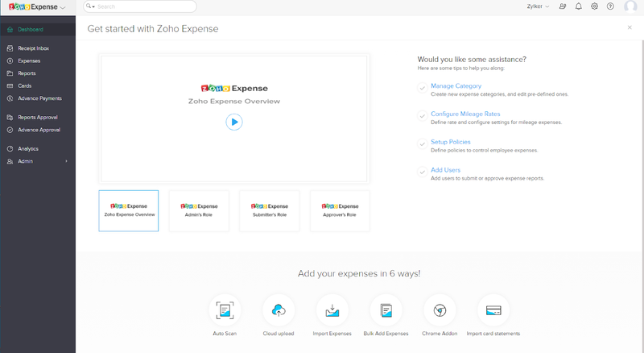
Task: Open the settings gear icon
Action: pyautogui.click(x=594, y=6)
